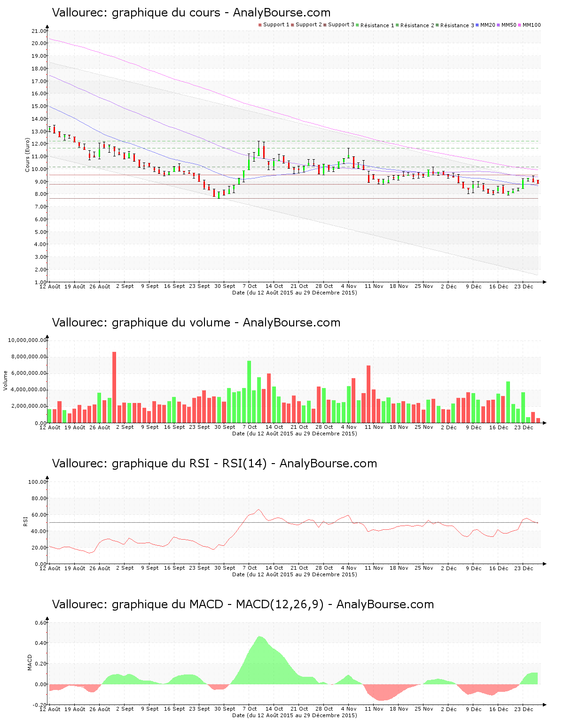Click the date range caption below RSI chart

(295, 574)
